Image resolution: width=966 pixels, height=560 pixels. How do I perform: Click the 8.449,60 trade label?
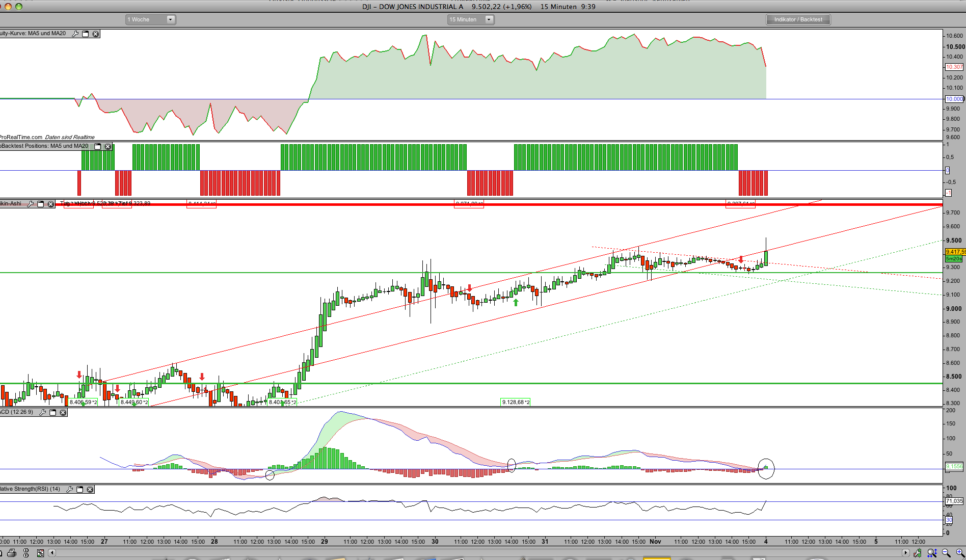tap(135, 403)
